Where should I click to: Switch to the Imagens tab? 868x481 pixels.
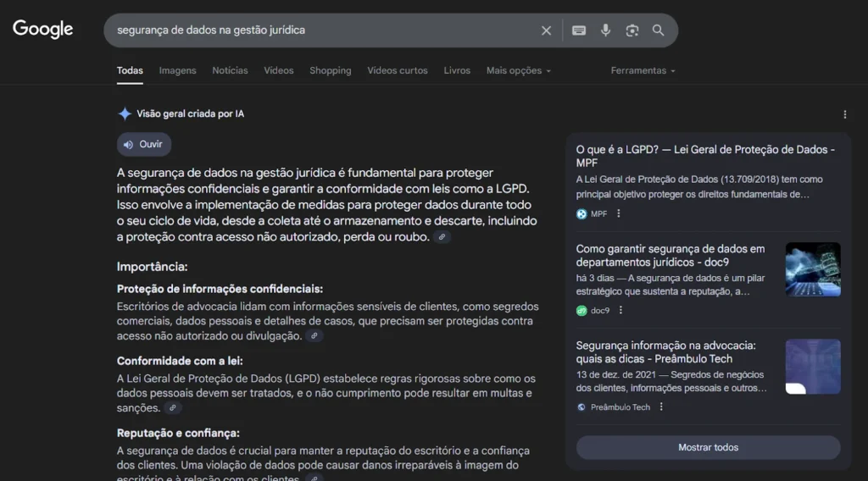(x=177, y=71)
